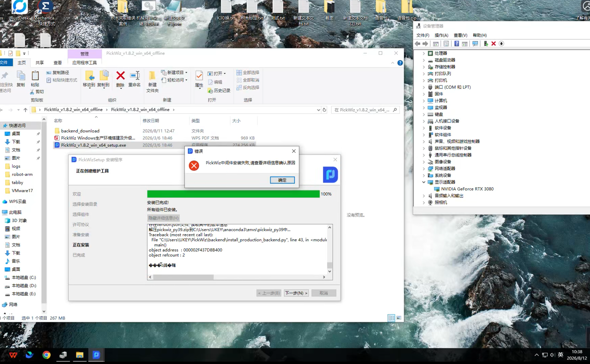
Task: Switch to the 共享 ribbon tab
Action: pyautogui.click(x=39, y=63)
